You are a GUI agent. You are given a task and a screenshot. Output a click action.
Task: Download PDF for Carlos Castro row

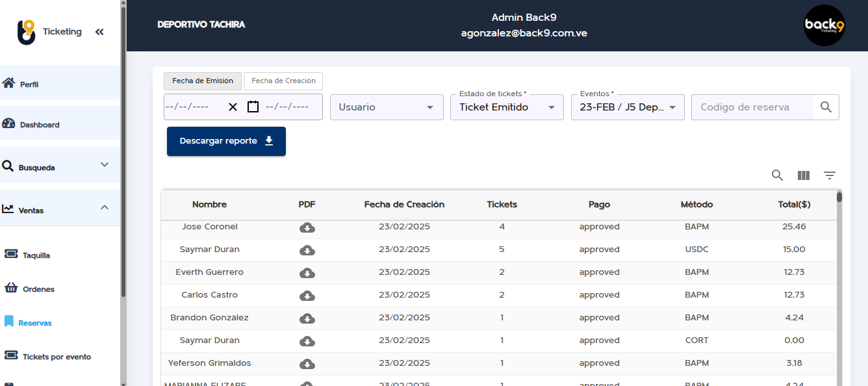[x=307, y=296]
